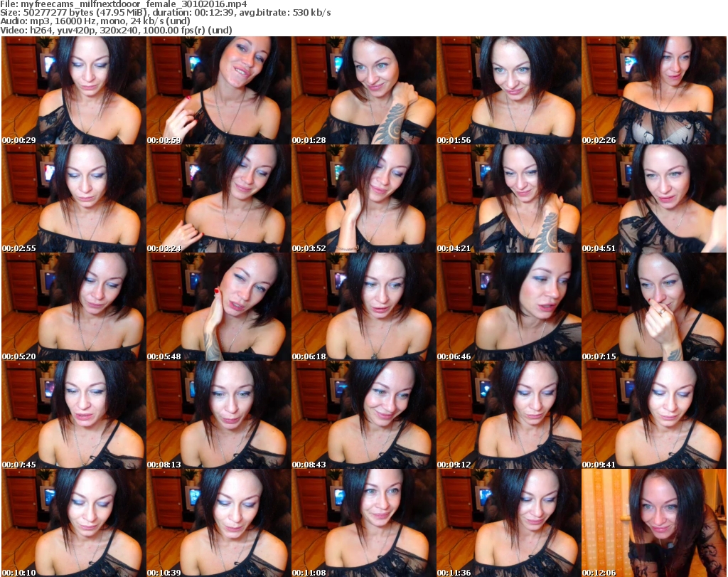Choose the thumbnail marked 00:08:43
The image size is (728, 577).
tap(364, 415)
